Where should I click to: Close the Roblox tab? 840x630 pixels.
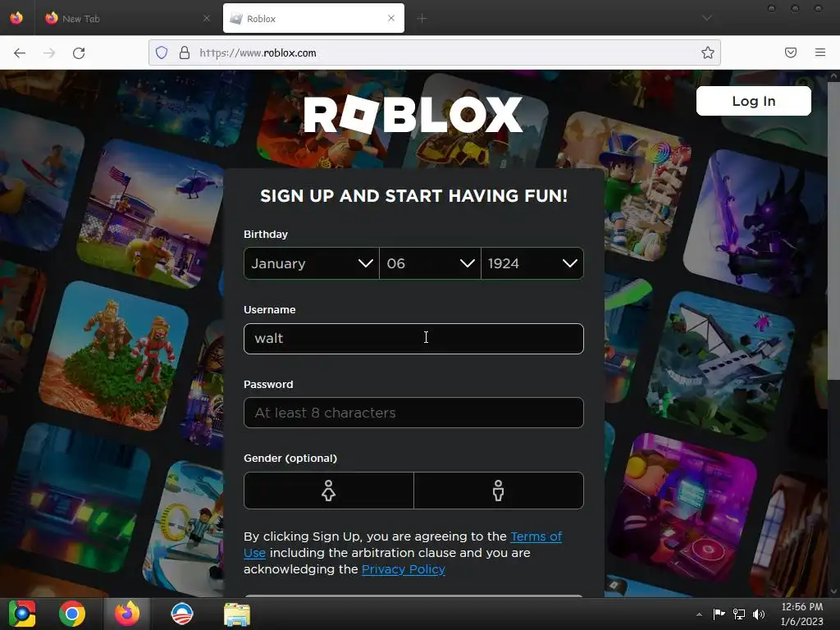click(x=391, y=18)
